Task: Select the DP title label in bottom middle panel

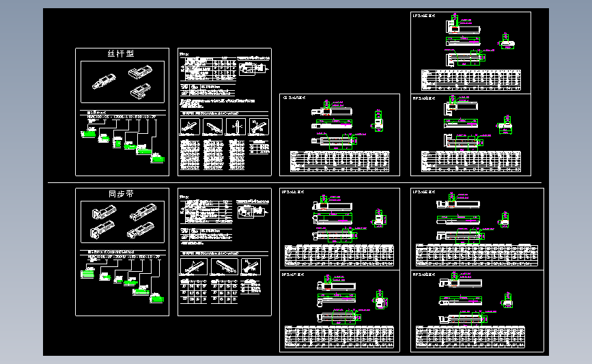Action: click(x=293, y=275)
